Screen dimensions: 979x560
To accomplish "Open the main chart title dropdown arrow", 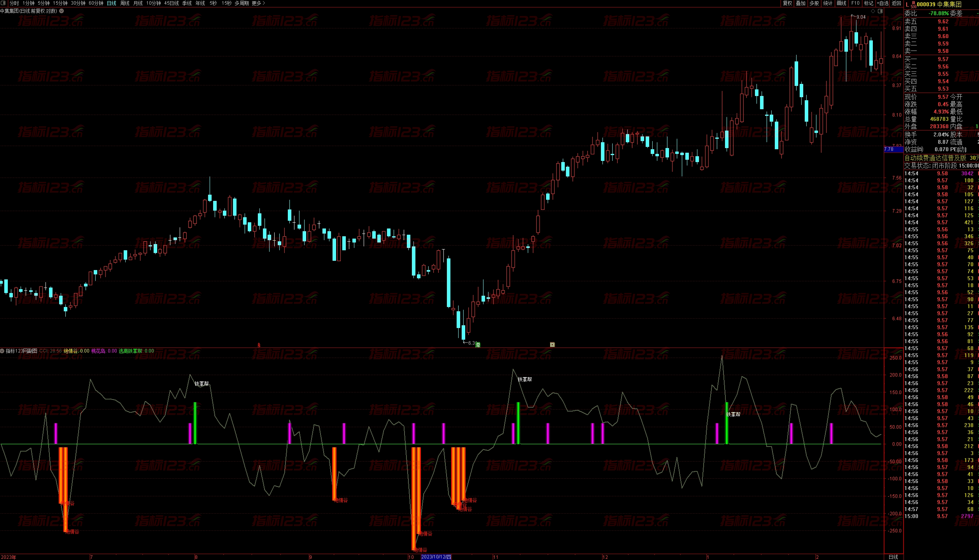I will 61,11.
